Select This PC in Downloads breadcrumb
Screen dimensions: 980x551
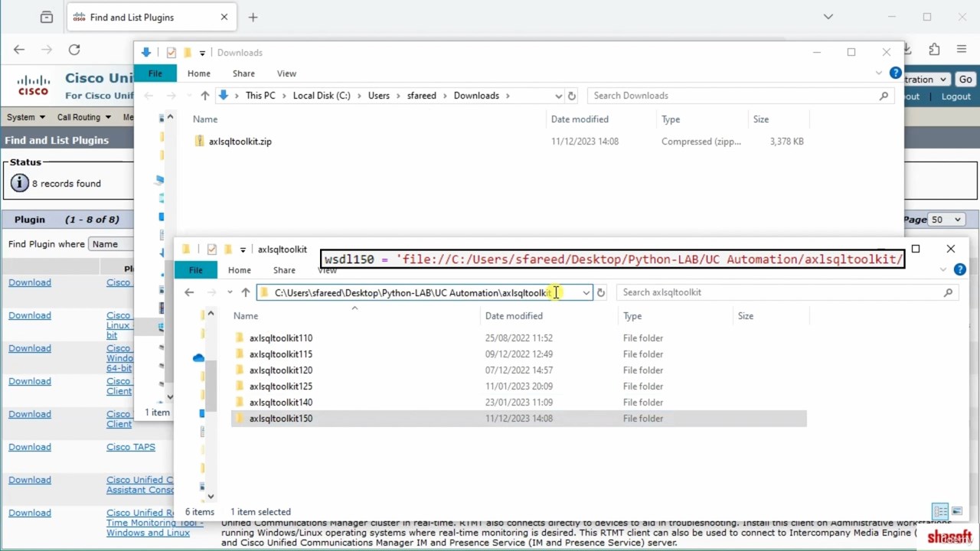(x=260, y=96)
